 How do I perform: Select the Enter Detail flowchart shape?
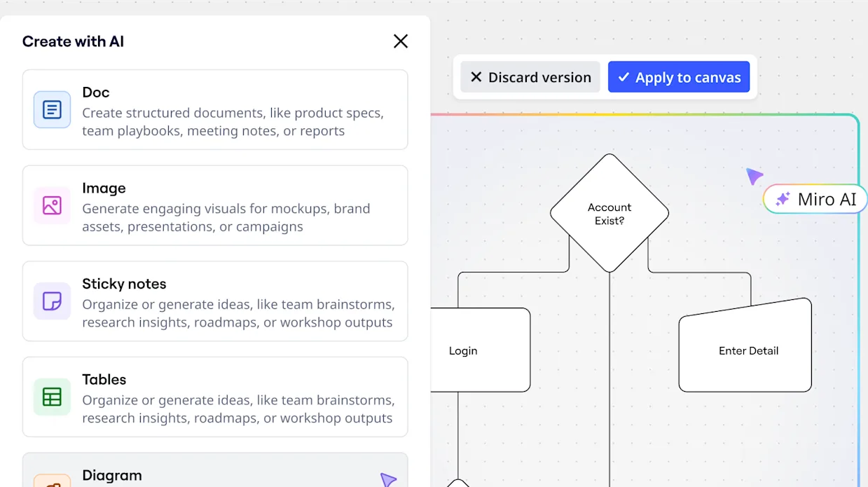click(x=745, y=345)
